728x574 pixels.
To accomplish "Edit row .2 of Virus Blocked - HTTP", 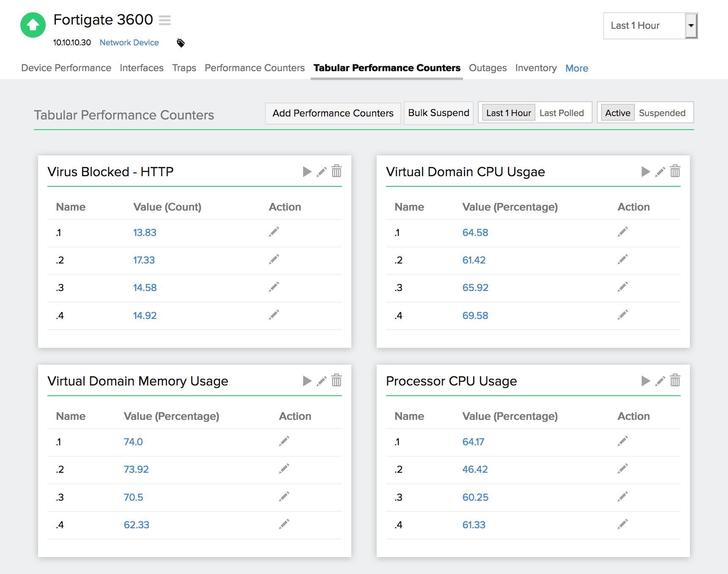I will pyautogui.click(x=274, y=260).
